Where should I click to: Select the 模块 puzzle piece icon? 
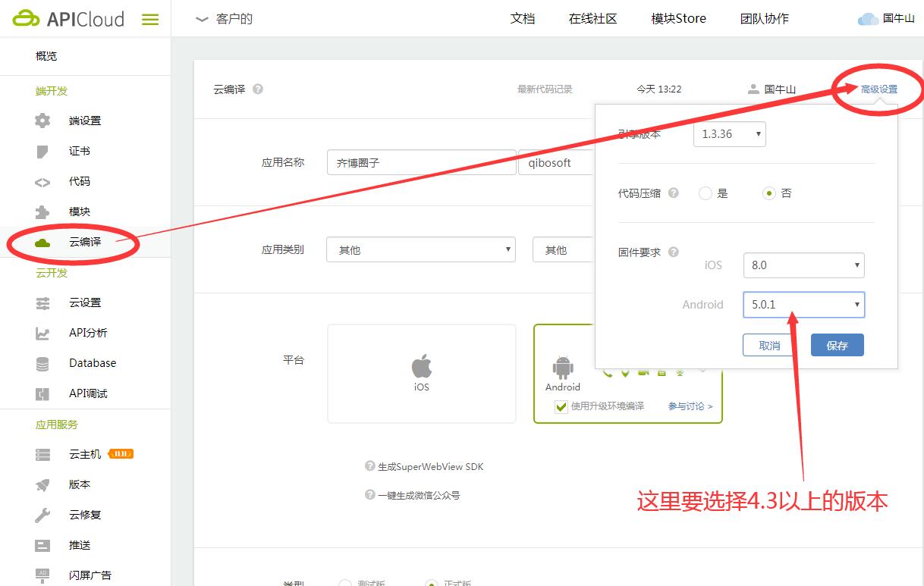[x=42, y=212]
